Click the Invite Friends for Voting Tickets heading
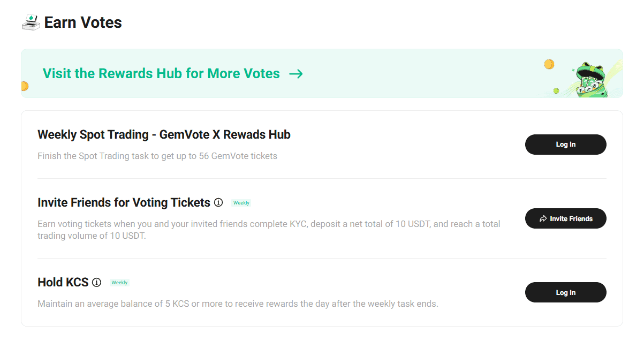Image resolution: width=644 pixels, height=356 pixels. click(124, 202)
